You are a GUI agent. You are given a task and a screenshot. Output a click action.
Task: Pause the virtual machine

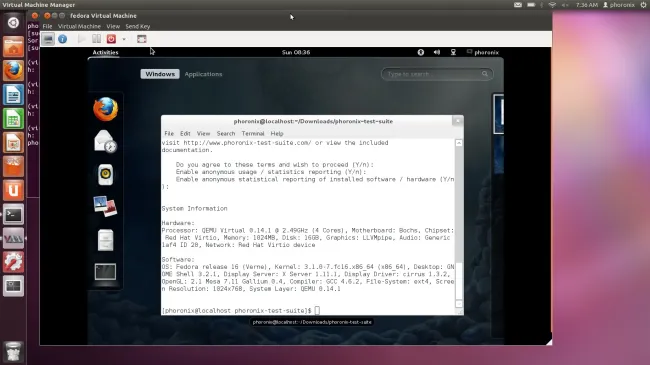point(96,39)
